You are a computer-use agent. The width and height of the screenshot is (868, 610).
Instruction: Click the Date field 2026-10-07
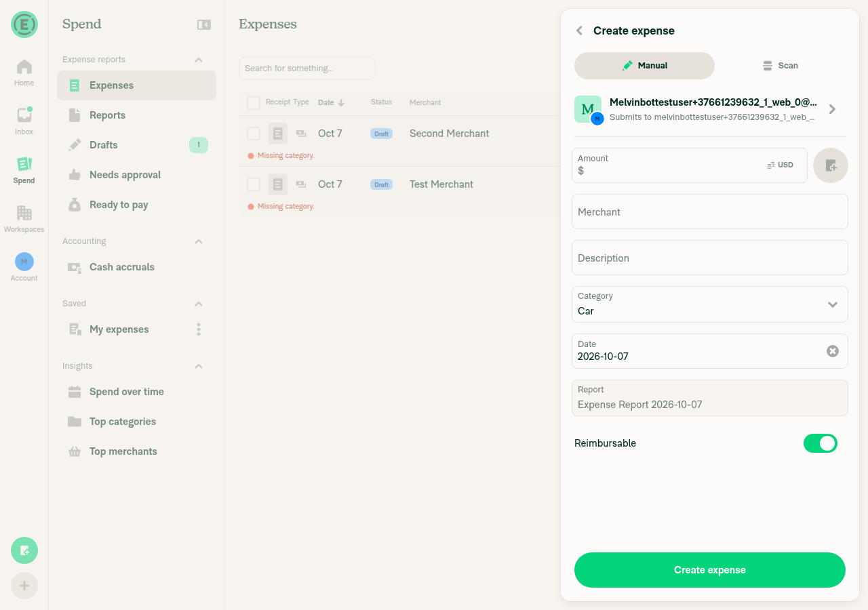710,351
